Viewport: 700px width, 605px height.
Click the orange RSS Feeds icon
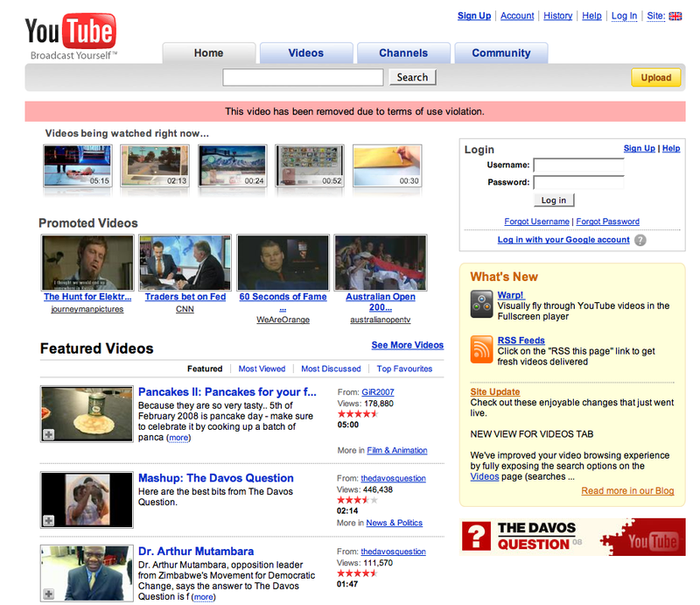pos(482,349)
